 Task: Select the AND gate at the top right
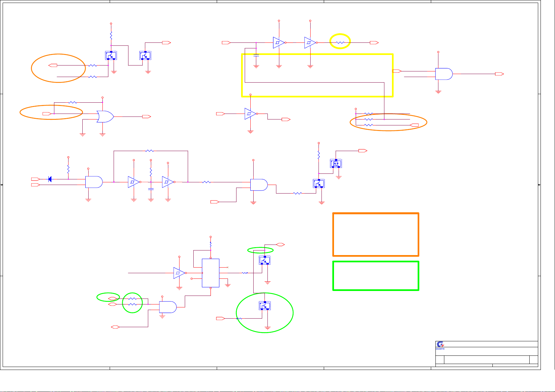[x=444, y=74]
